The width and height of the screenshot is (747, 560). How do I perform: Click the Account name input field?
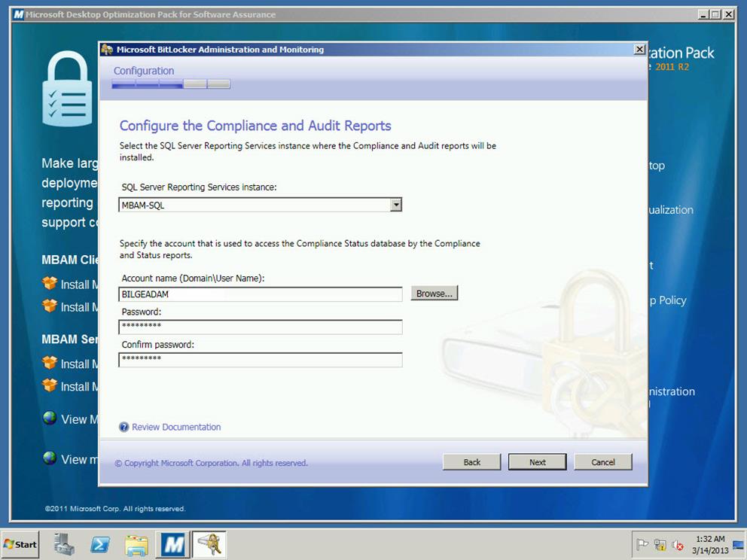[260, 294]
